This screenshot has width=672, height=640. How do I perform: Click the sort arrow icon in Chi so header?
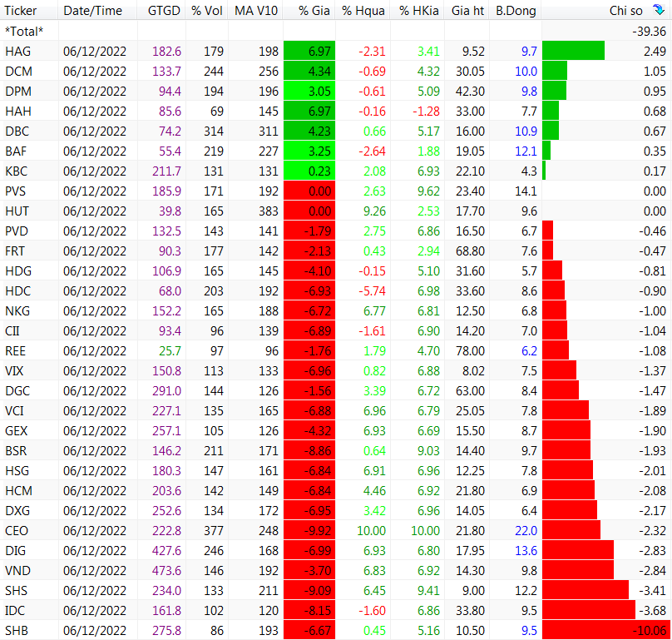tap(659, 9)
